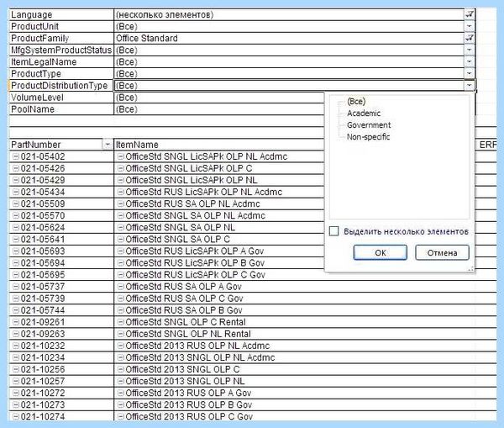The height and width of the screenshot is (428, 504).
Task: Collapse part number 021-05737 row
Action: click(16, 287)
